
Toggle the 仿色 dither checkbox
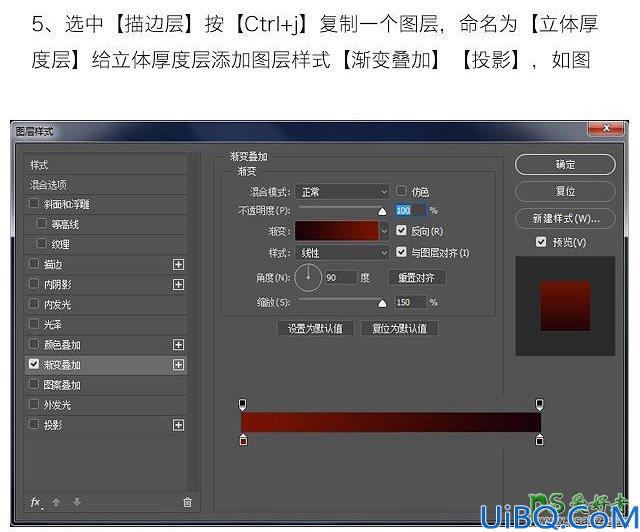(401, 191)
